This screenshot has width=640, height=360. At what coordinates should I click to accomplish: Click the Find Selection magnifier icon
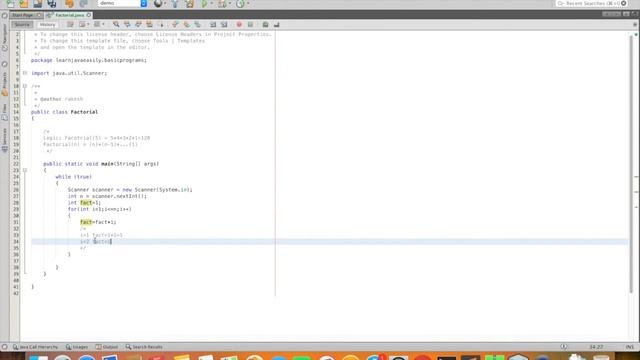[116, 24]
